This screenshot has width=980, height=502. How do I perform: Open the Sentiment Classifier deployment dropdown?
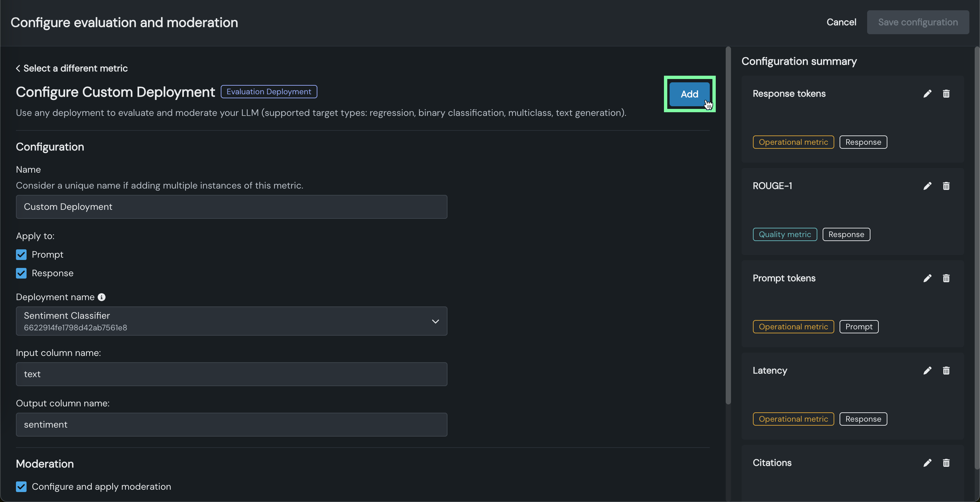click(231, 321)
